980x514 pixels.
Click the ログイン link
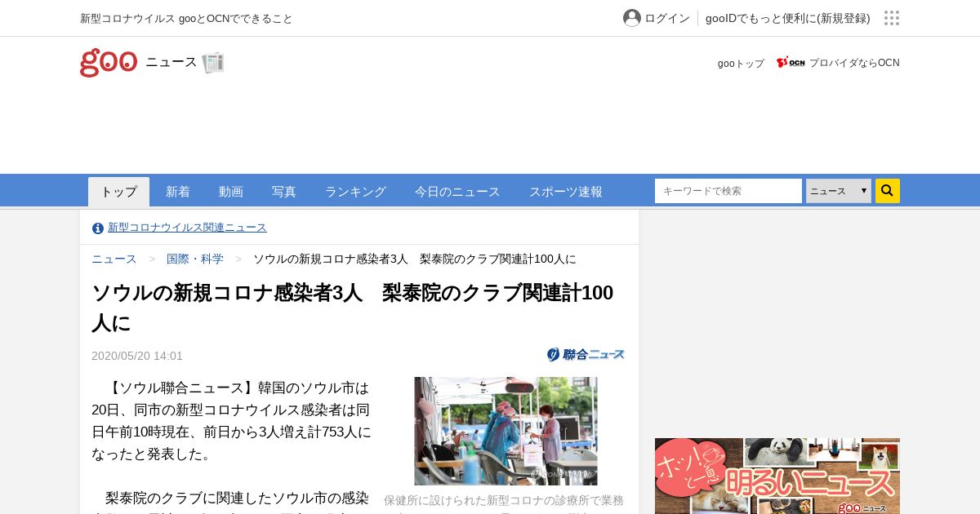(x=667, y=18)
